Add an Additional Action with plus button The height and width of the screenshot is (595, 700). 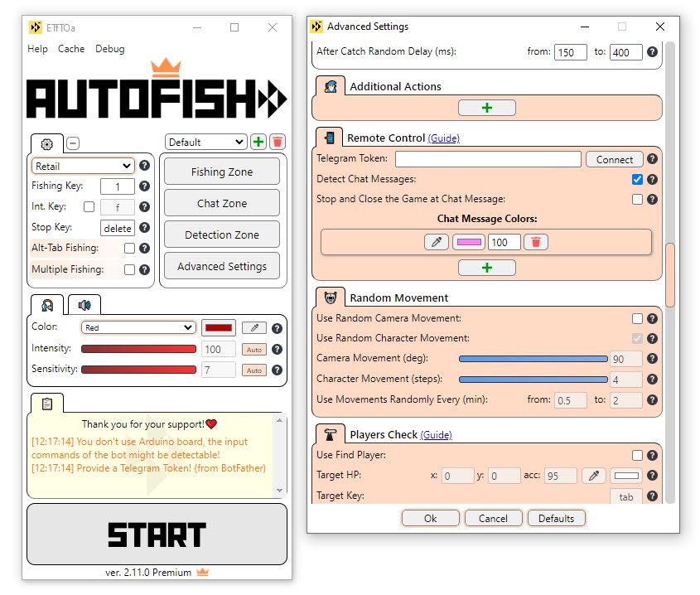pos(487,108)
